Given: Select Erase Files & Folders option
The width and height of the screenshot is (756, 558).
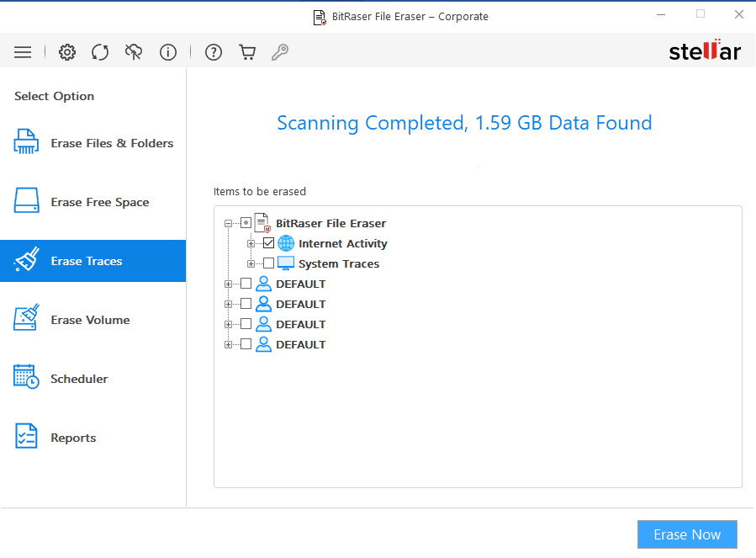Looking at the screenshot, I should [x=93, y=143].
